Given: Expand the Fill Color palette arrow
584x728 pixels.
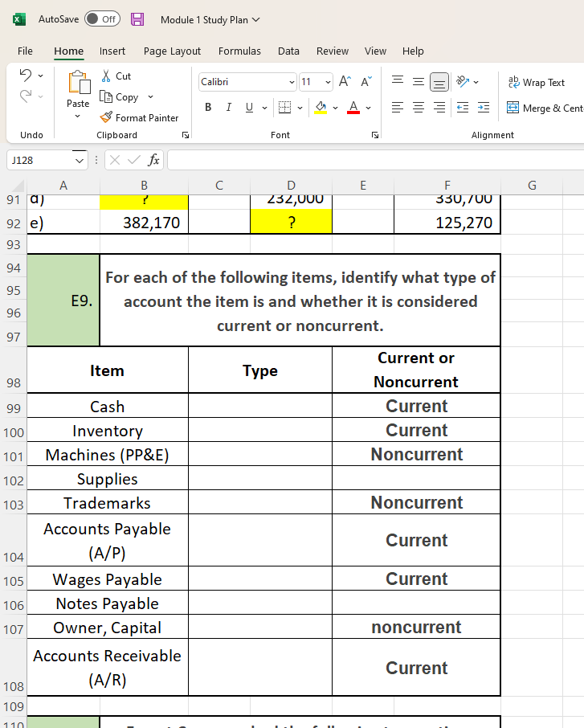Looking at the screenshot, I should (x=335, y=108).
